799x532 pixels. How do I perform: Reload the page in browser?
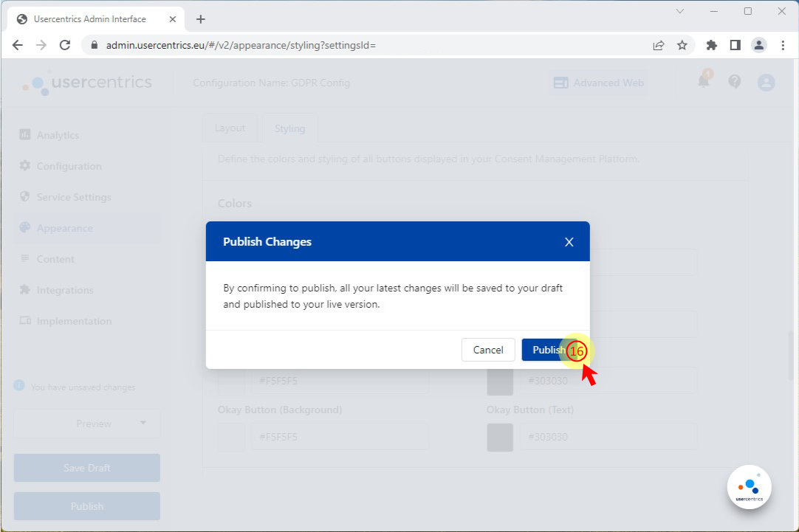coord(64,45)
